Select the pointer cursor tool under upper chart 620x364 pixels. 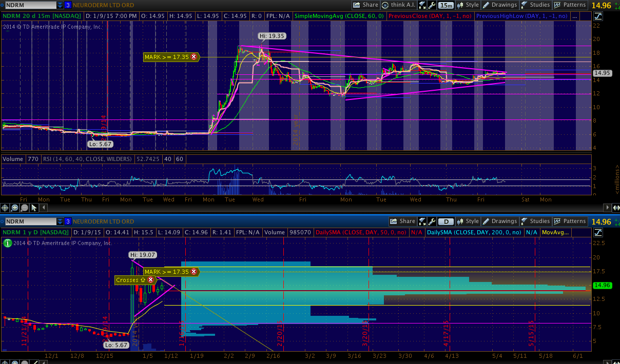click(34, 208)
